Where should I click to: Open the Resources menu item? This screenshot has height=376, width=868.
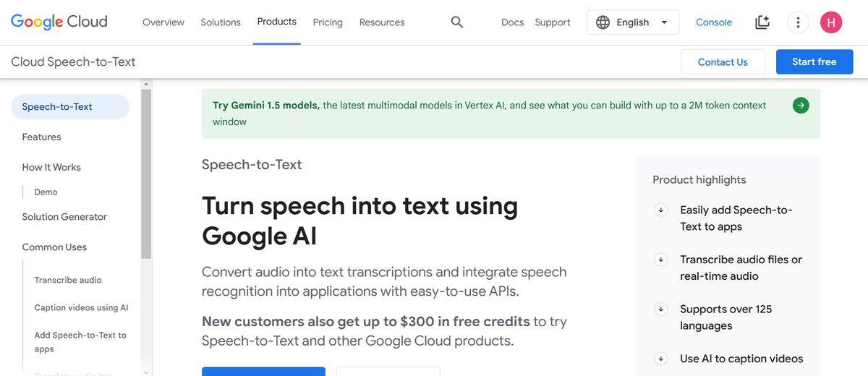(x=382, y=22)
